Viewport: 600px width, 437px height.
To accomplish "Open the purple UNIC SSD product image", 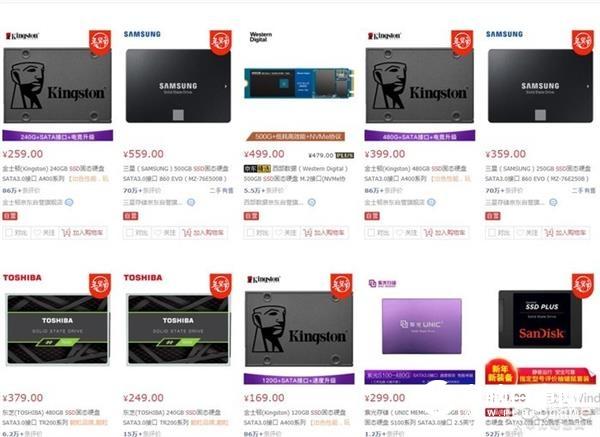I will click(422, 326).
